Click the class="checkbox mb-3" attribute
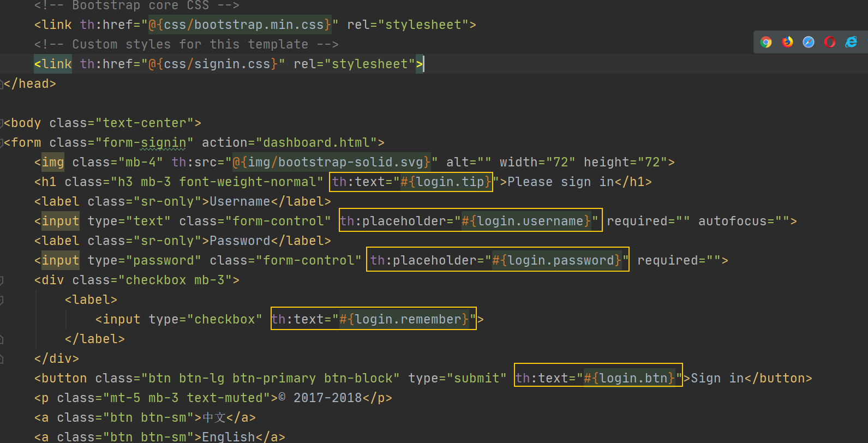 (x=152, y=280)
